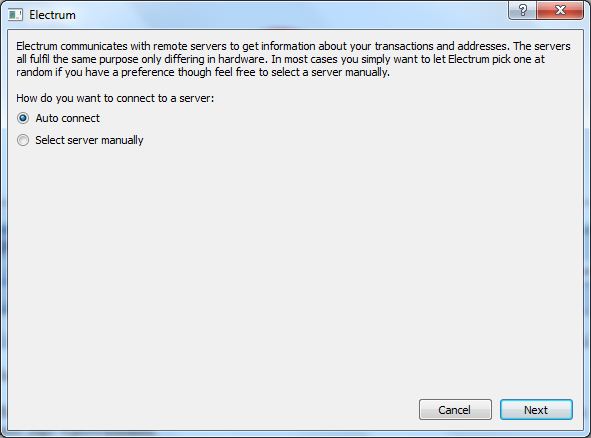
Task: Close the Electrum dialog with the X
Action: click(x=560, y=10)
